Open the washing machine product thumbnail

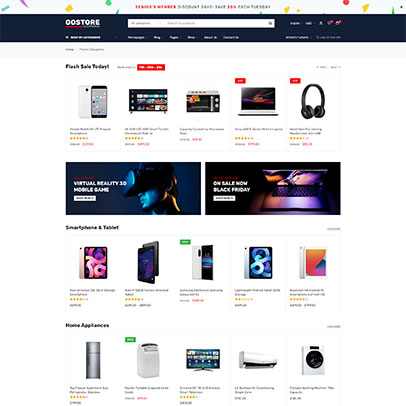point(313,360)
